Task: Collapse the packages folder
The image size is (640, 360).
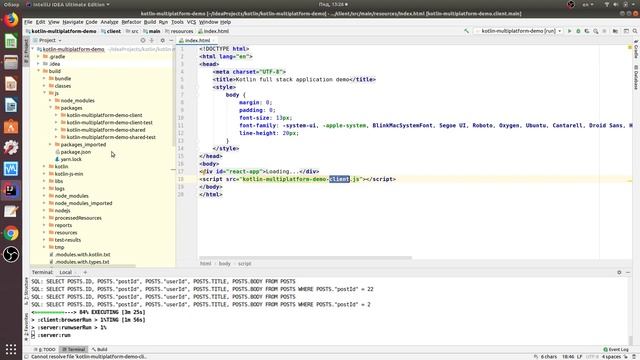Action: pyautogui.click(x=51, y=108)
